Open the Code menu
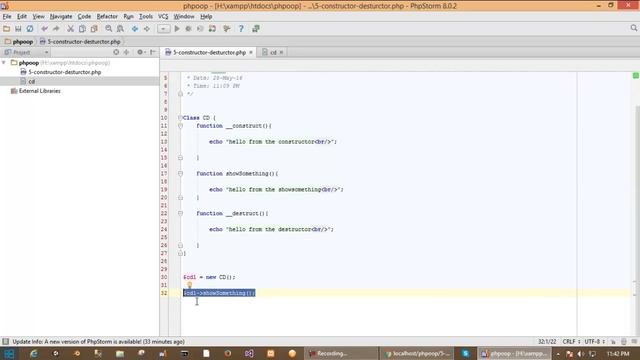640x360 pixels. 84,16
